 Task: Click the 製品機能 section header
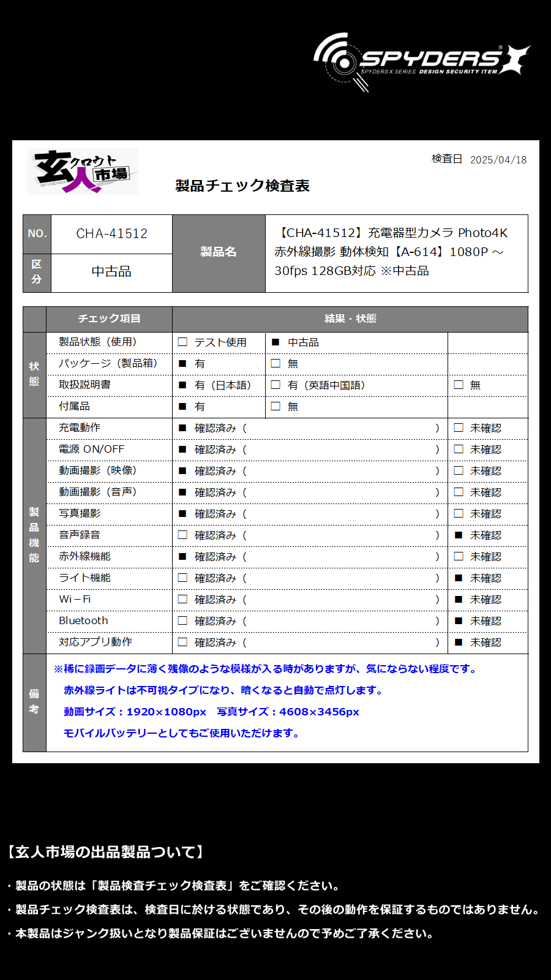(x=34, y=535)
